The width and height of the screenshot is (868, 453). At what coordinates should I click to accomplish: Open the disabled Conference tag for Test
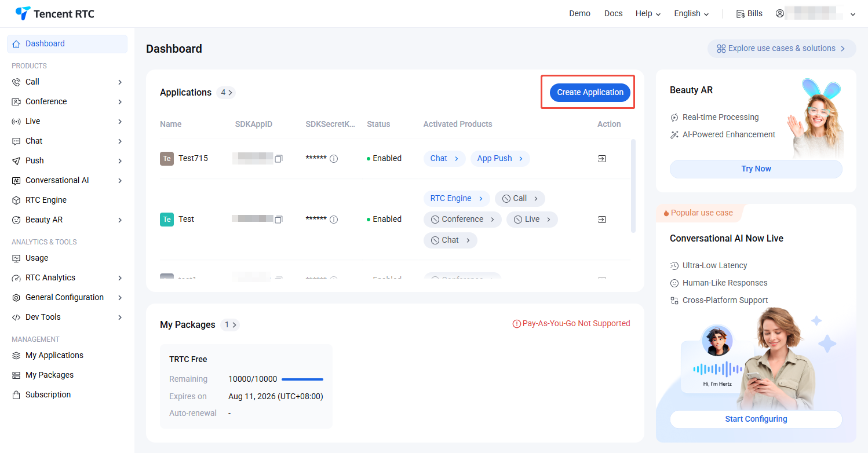[462, 220]
